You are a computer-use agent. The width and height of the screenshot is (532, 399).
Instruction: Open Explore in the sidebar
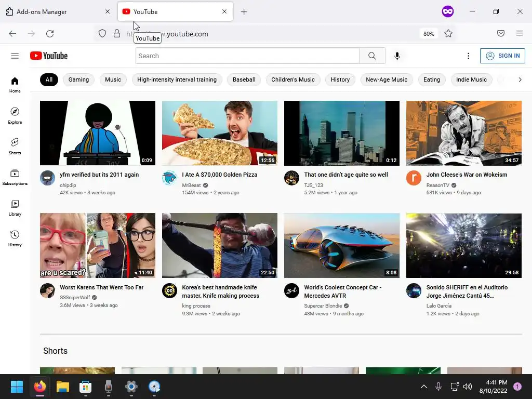[15, 115]
